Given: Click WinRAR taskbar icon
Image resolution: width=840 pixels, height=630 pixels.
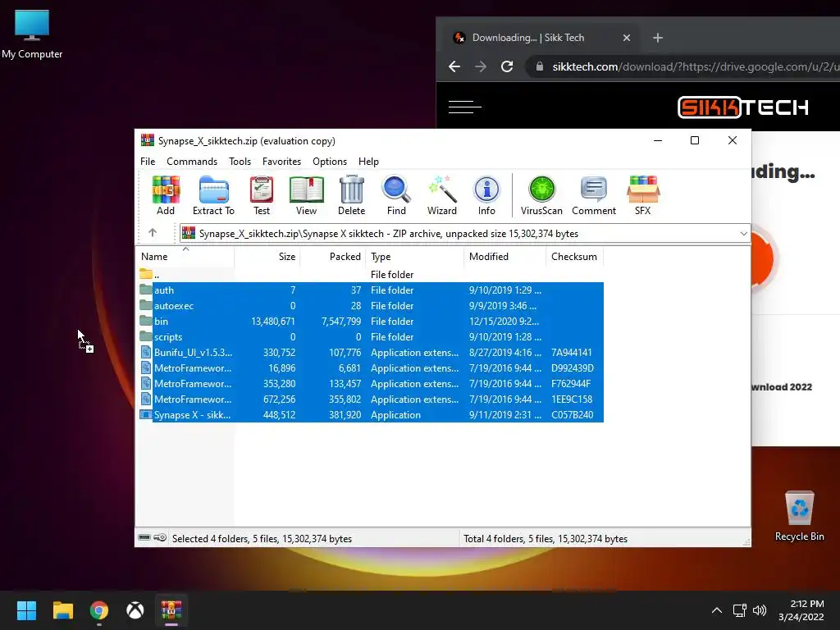Looking at the screenshot, I should coord(171,610).
